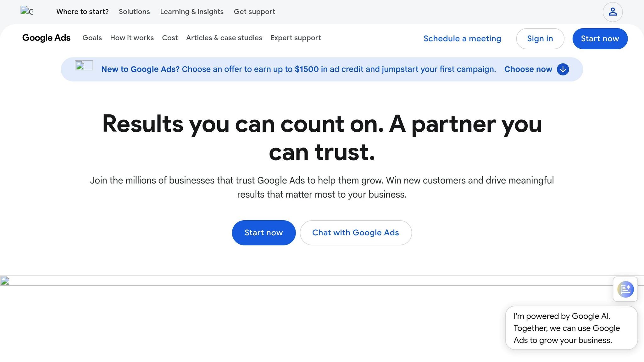644x362 pixels.
Task: Open Chat with Google Ads
Action: 356,233
